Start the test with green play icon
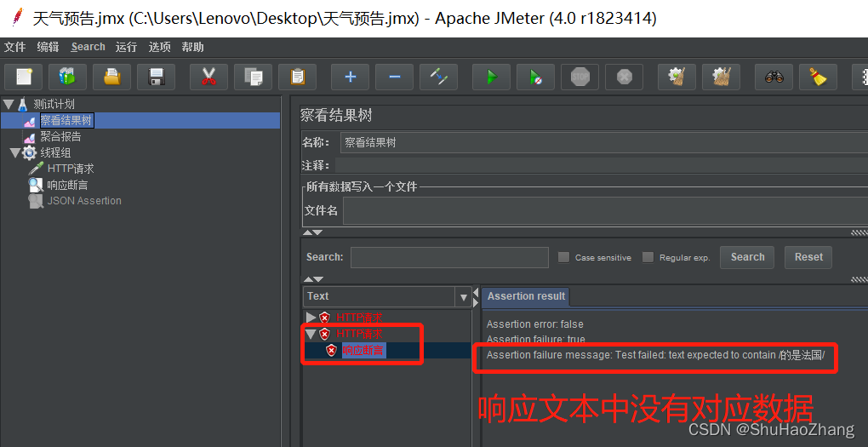Viewport: 868px width, 447px height. 491,77
